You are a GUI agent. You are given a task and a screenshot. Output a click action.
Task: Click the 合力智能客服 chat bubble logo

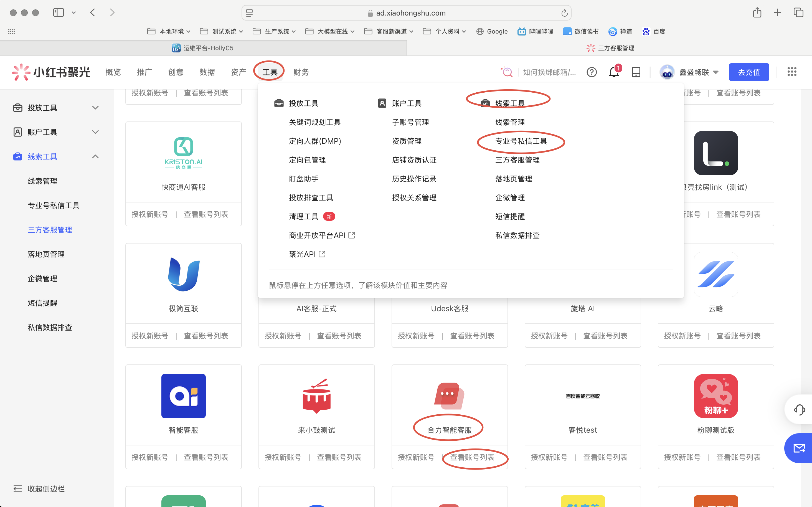coord(449,396)
